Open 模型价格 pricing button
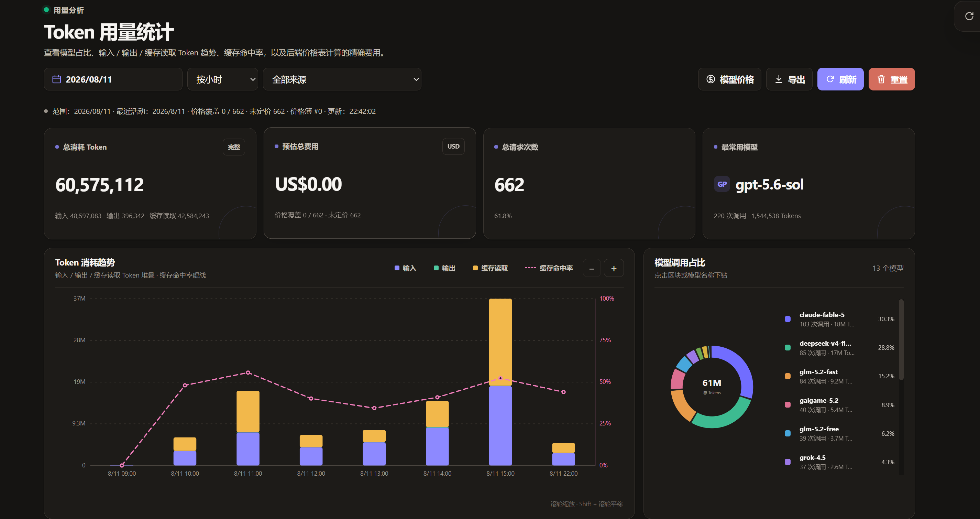This screenshot has height=519, width=980. 729,79
